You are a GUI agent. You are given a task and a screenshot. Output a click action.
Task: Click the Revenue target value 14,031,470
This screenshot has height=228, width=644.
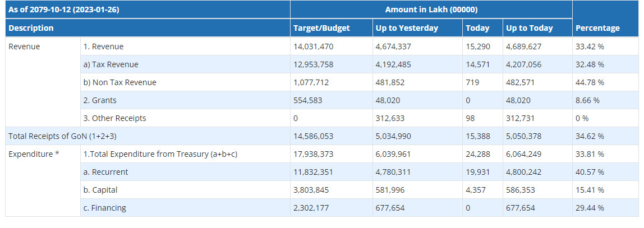tap(314, 46)
